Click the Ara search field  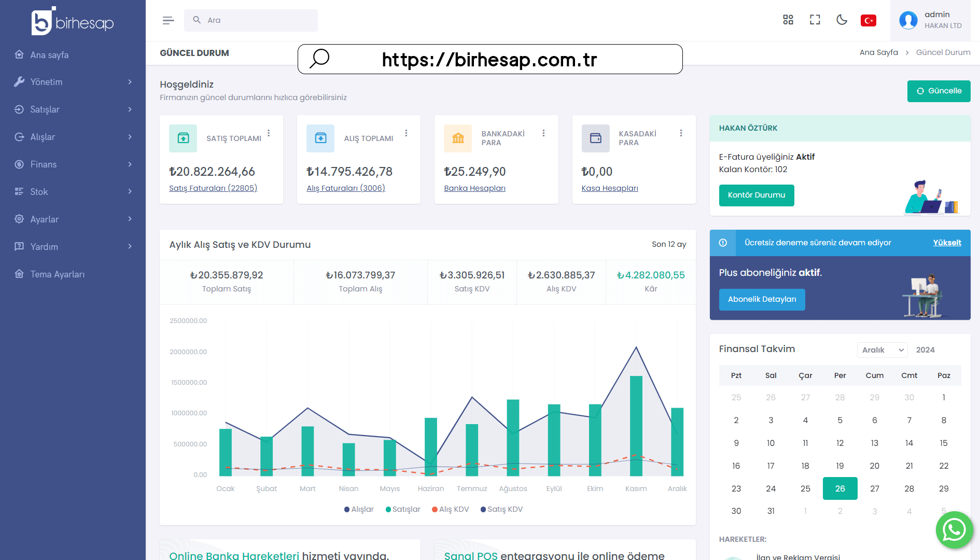pos(251,20)
